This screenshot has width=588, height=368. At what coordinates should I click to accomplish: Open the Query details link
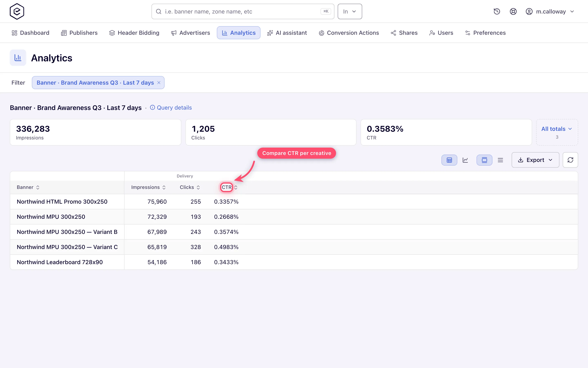[174, 108]
